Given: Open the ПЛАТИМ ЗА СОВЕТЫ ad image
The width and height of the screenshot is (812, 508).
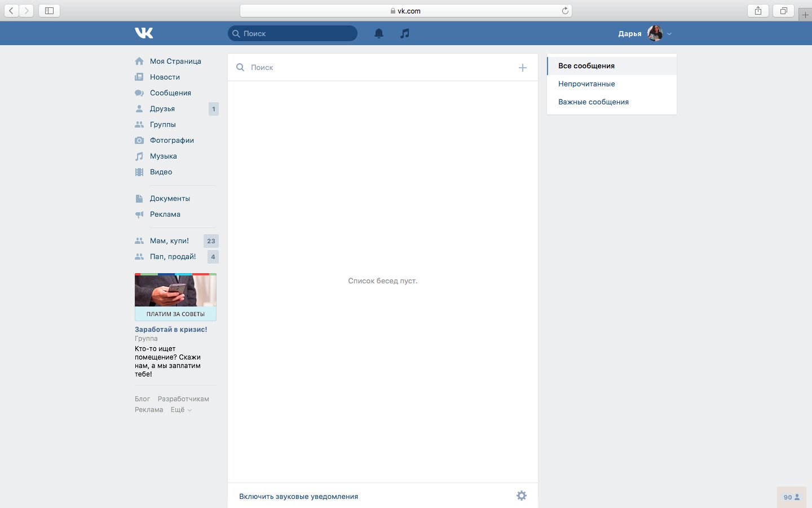Looking at the screenshot, I should [175, 297].
